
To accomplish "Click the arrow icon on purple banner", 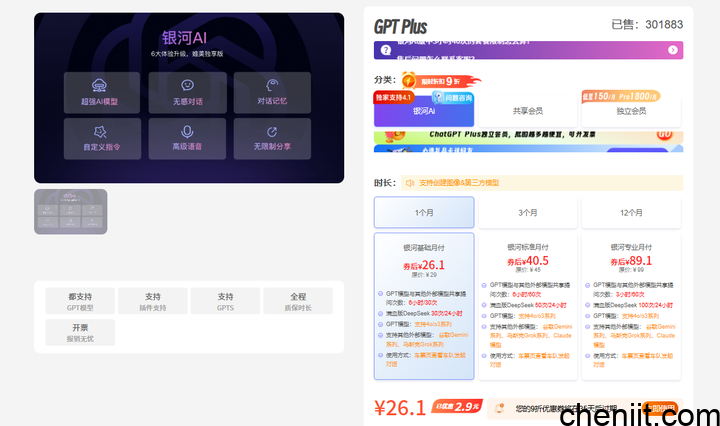I will click(673, 49).
